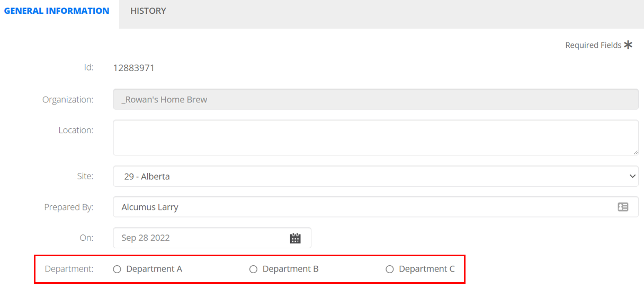Click the Department: label
The height and width of the screenshot is (287, 644).
(x=69, y=269)
